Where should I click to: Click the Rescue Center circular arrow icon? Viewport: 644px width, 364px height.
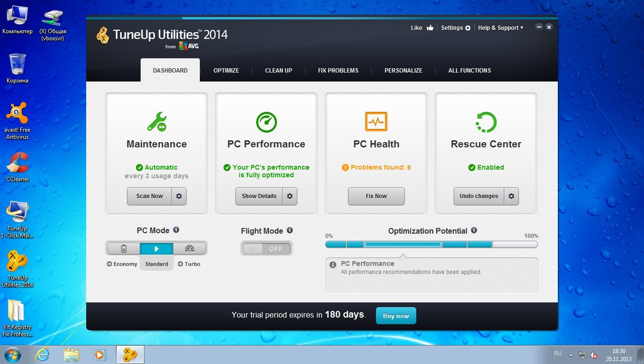pos(486,122)
